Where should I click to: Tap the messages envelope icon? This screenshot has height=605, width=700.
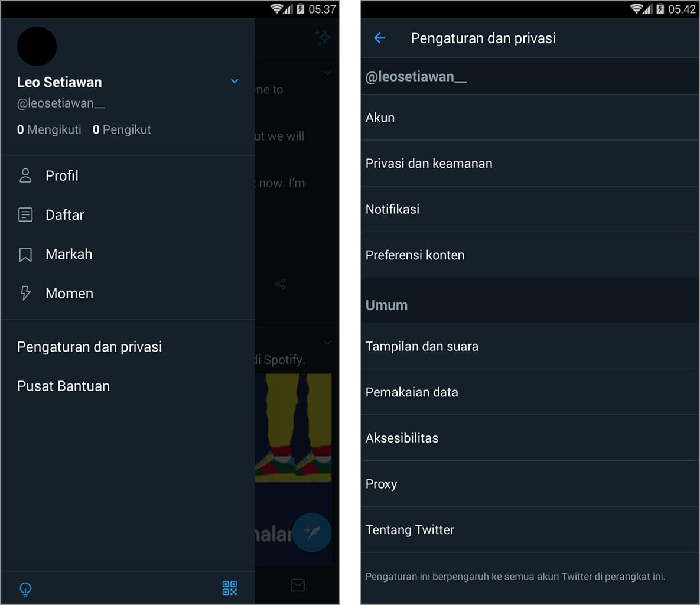coord(298,585)
